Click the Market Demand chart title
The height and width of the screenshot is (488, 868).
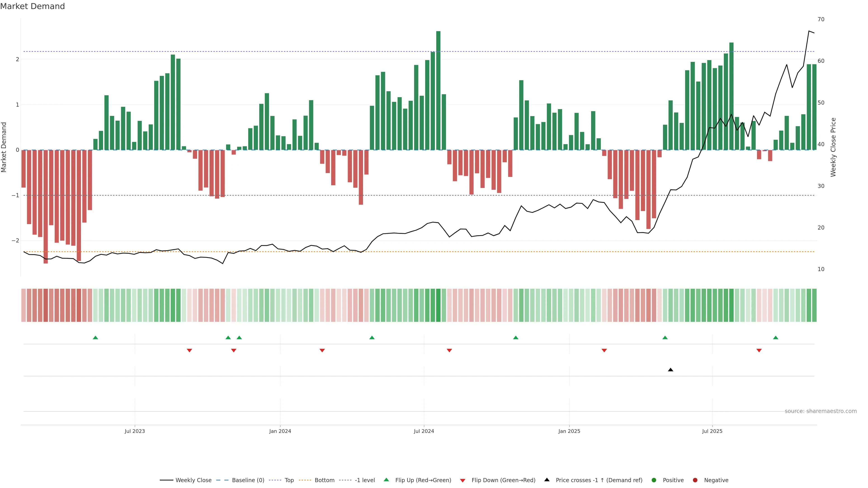point(32,6)
